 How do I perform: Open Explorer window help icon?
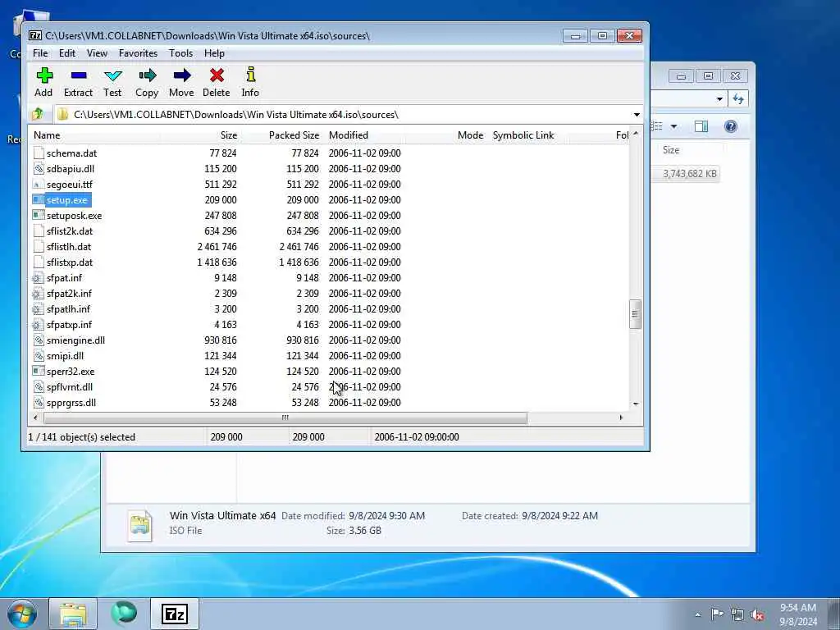click(x=730, y=126)
